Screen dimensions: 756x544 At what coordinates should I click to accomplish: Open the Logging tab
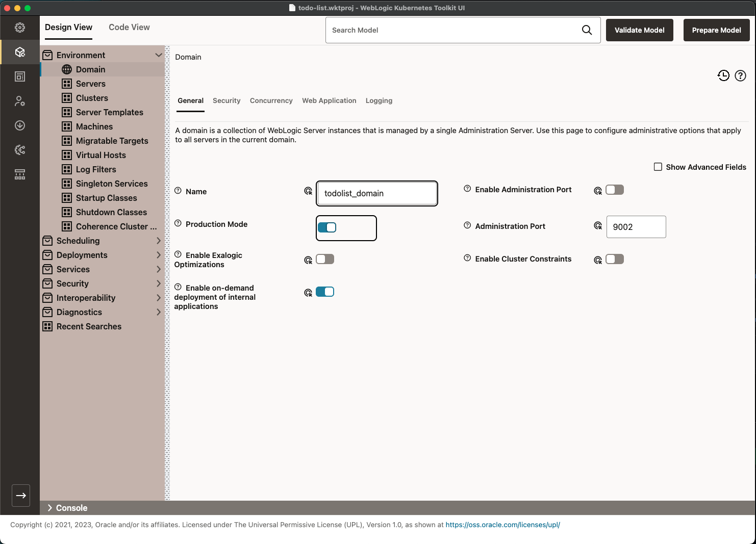(x=379, y=100)
